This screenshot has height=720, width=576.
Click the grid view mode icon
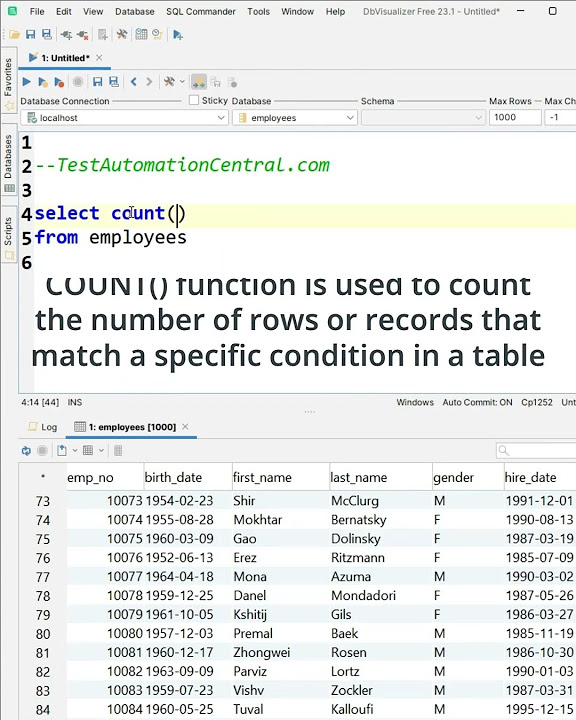[88, 450]
